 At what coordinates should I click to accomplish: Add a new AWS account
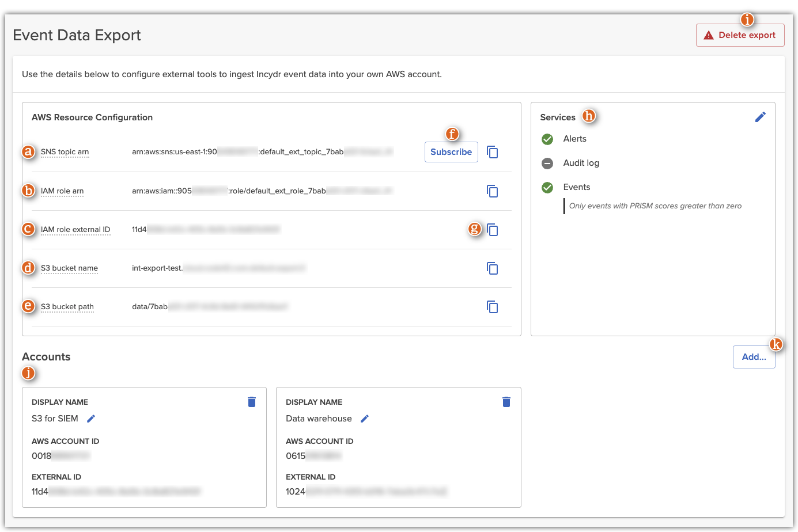tap(754, 356)
